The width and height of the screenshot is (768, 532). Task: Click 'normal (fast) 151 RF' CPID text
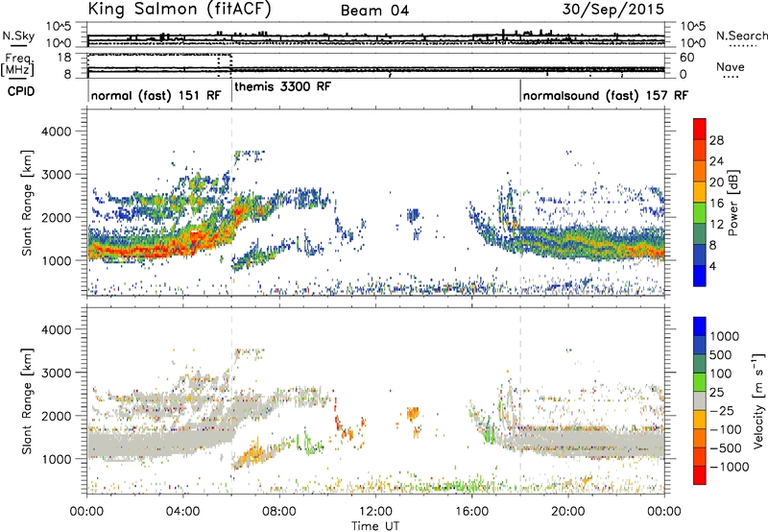156,95
